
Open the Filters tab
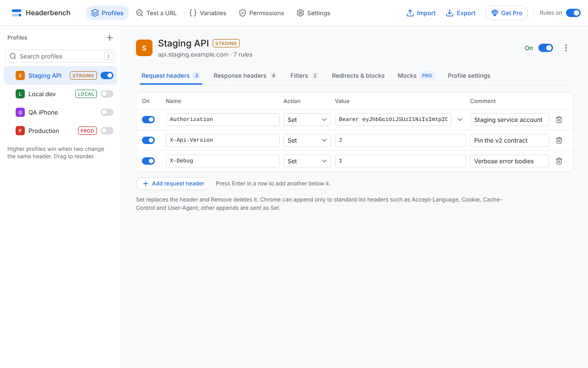(x=304, y=75)
